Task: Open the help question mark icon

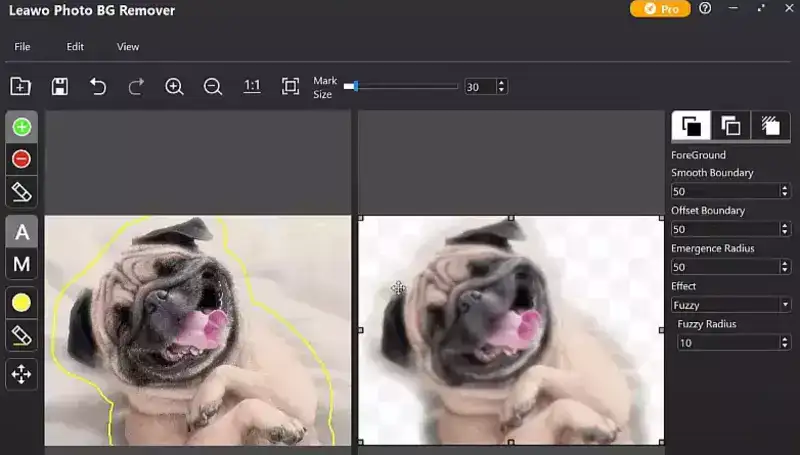Action: [705, 8]
